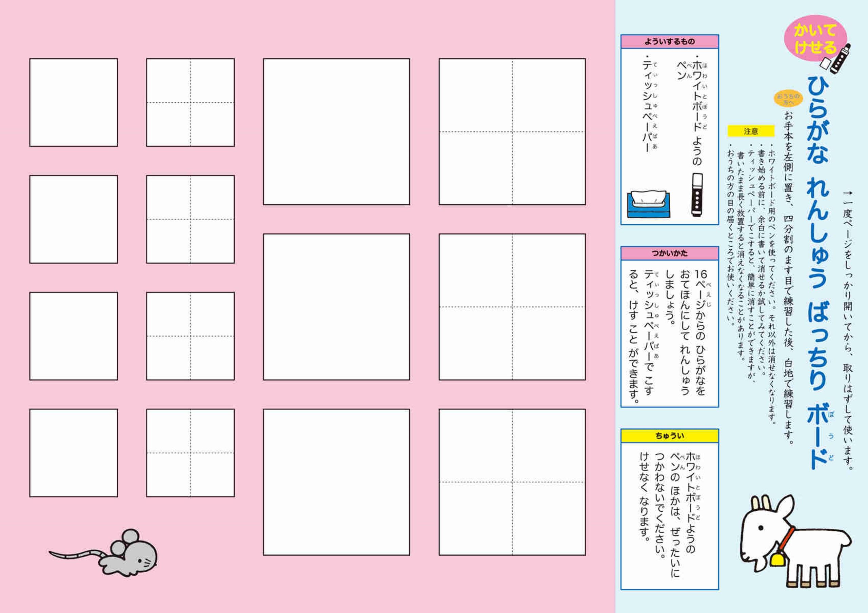
Task: Click the pink かいて けせる badge
Action: click(x=815, y=39)
